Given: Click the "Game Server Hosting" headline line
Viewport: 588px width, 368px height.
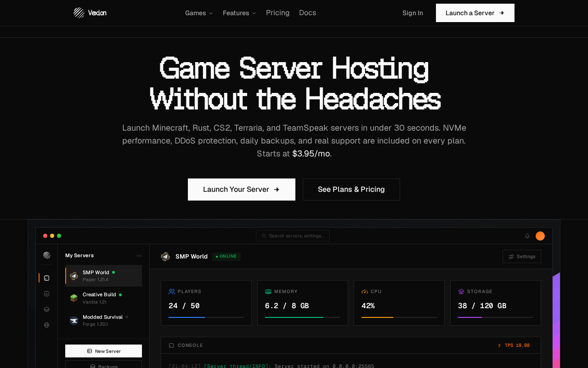Looking at the screenshot, I should 294,68.
